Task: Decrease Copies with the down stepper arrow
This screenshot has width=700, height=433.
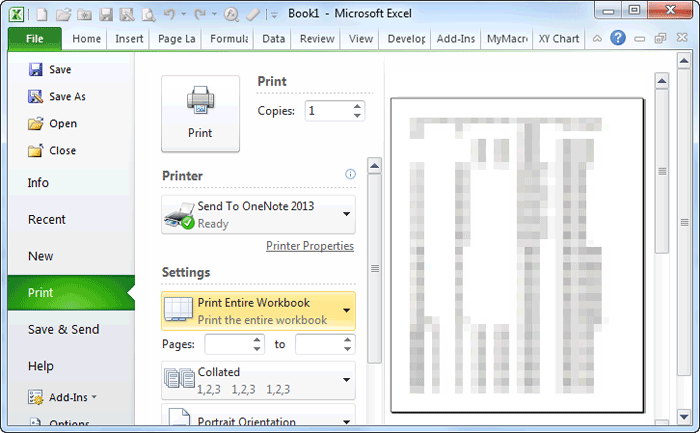Action: [357, 115]
